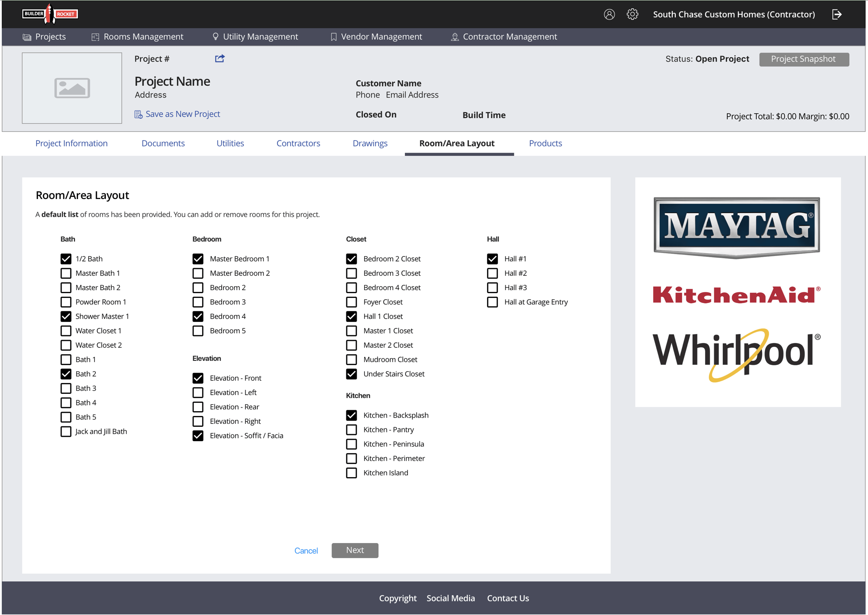
Task: Open the Project Snapshot button
Action: 804,59
